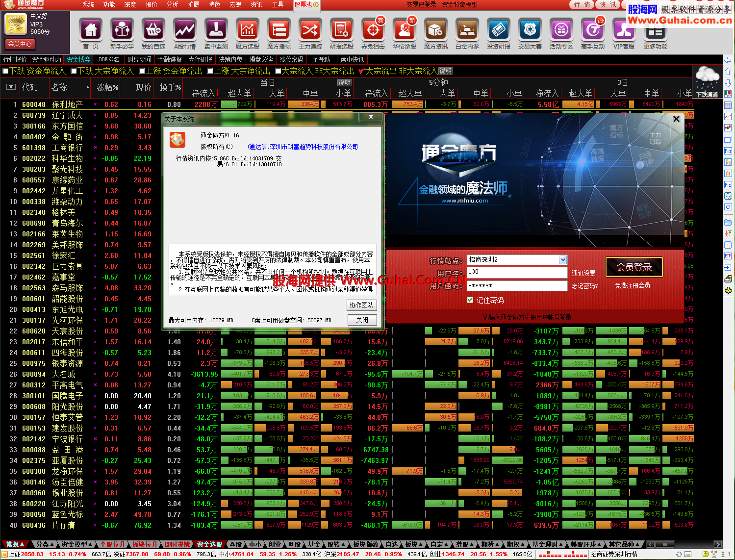Click the 会员登录 login button
735x560 pixels.
(x=634, y=267)
